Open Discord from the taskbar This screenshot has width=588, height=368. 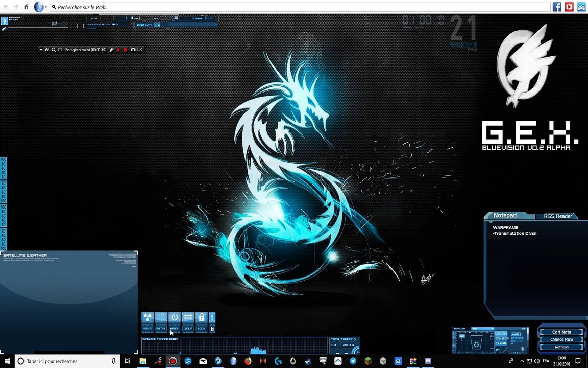click(428, 361)
